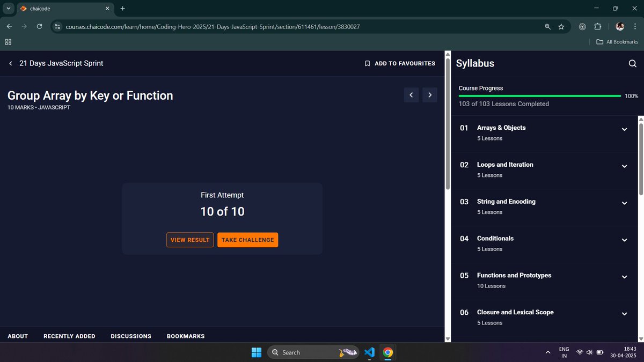This screenshot has width=644, height=362.
Task: Click Add to Favourites label
Action: click(405, 63)
